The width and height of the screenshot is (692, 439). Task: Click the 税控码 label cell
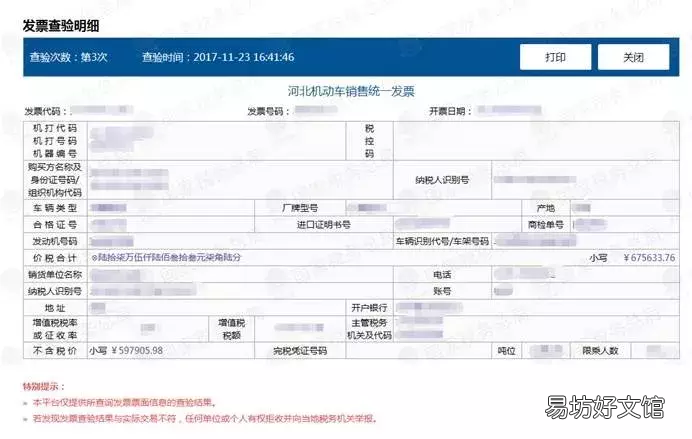(369, 141)
